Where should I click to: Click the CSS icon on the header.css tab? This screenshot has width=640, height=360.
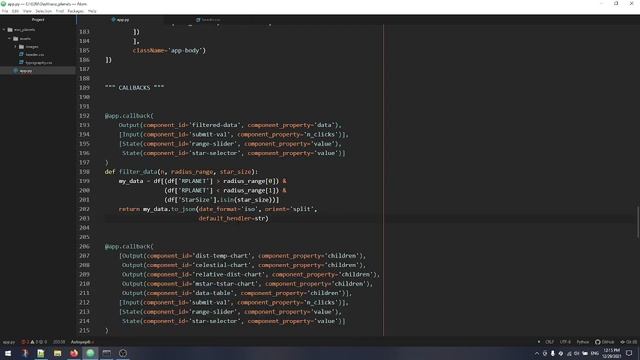coord(198,20)
